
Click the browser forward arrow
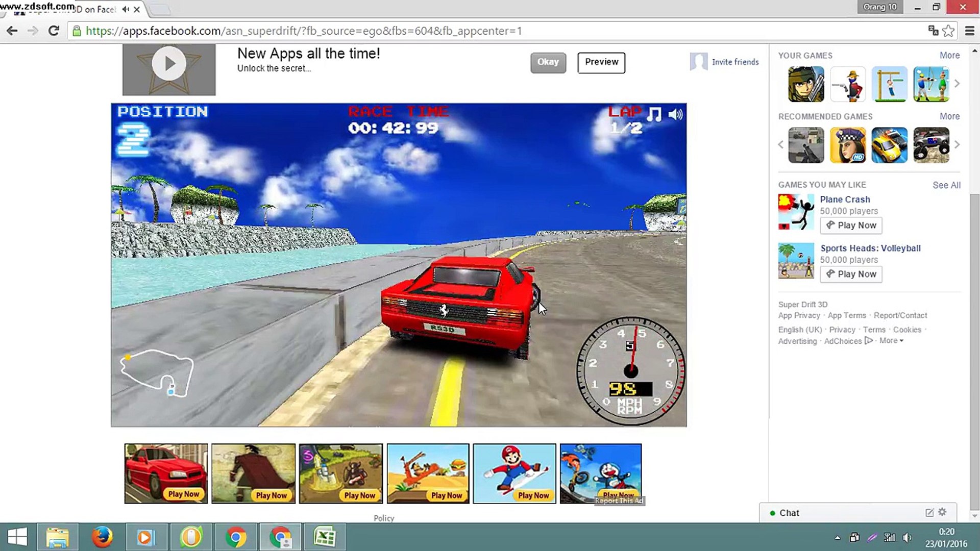(33, 31)
